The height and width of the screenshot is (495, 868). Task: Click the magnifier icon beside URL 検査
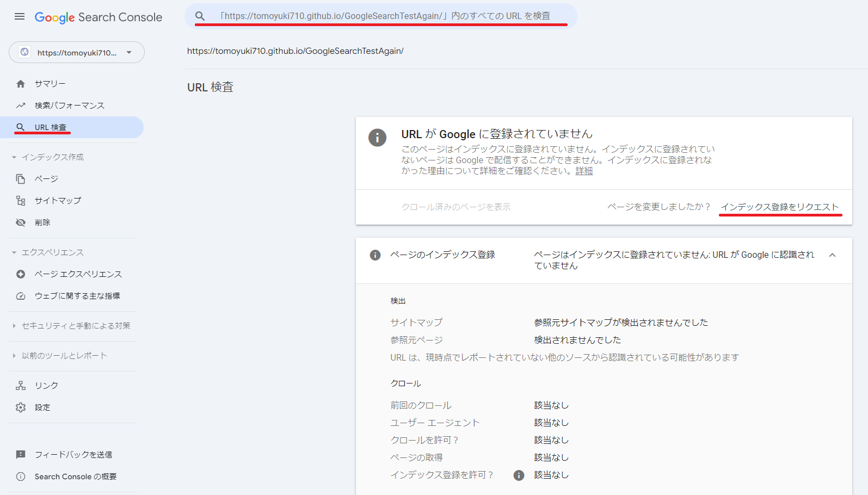point(21,127)
